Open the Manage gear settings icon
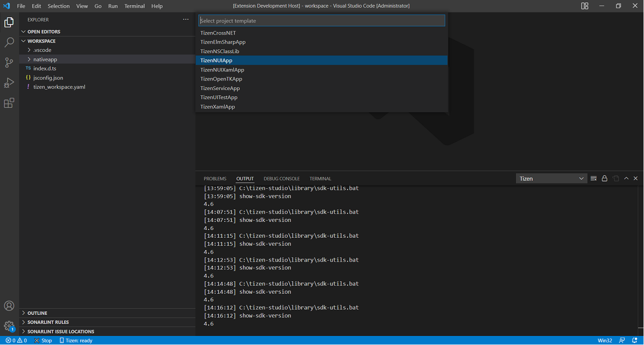 [x=9, y=326]
